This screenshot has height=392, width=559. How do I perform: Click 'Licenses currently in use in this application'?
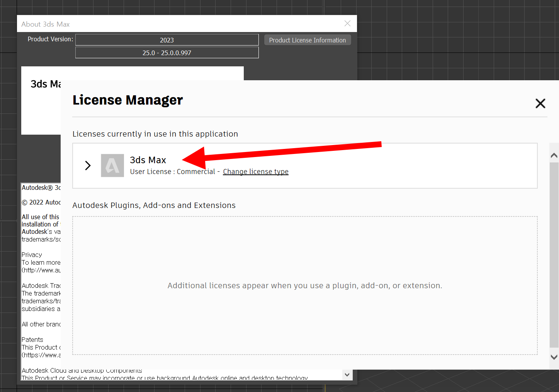(x=155, y=134)
